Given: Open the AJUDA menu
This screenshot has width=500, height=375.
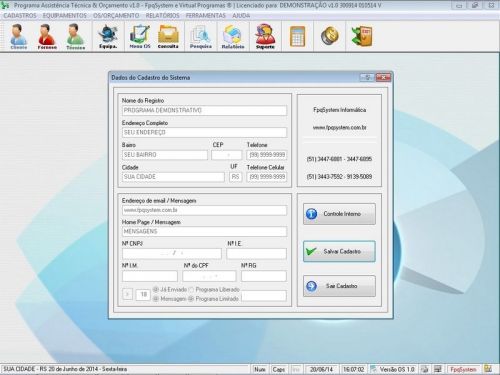Looking at the screenshot, I should (x=241, y=16).
